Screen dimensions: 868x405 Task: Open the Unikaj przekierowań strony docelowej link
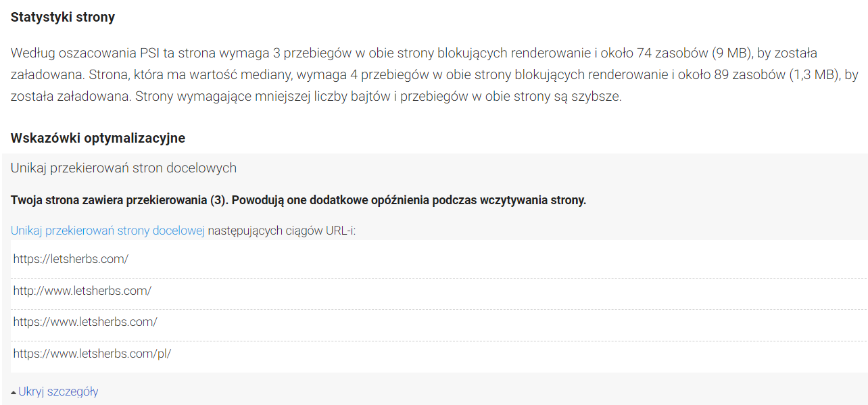(x=107, y=231)
